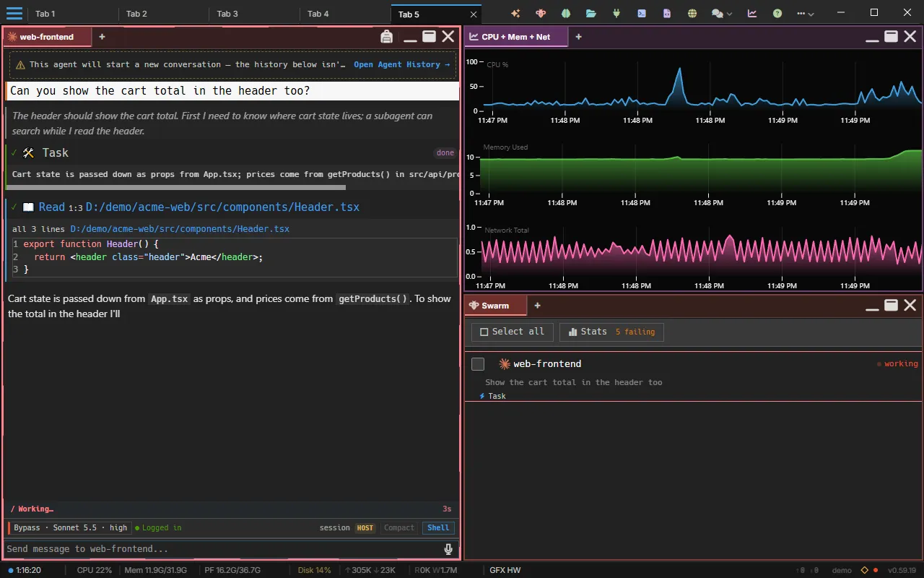Close Tab 5 with its X
The width and height of the screenshot is (924, 578).
(x=474, y=14)
